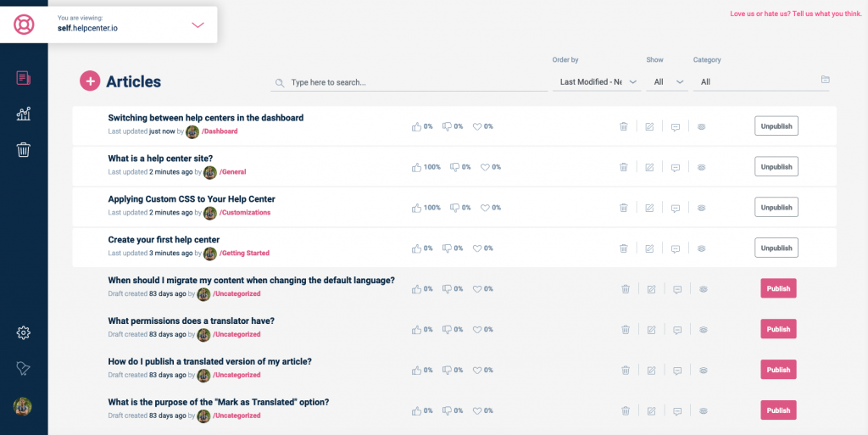This screenshot has height=435, width=868.
Task: Open the Articles section in sidebar
Action: pyautogui.click(x=23, y=78)
